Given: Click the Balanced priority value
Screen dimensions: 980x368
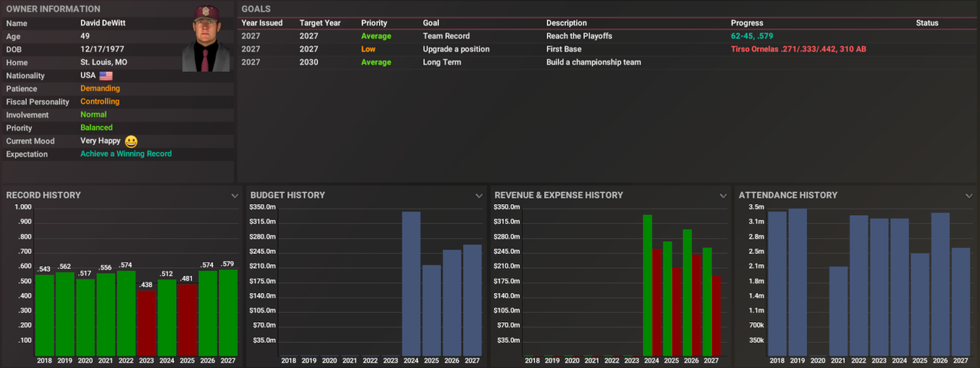Looking at the screenshot, I should tap(96, 128).
